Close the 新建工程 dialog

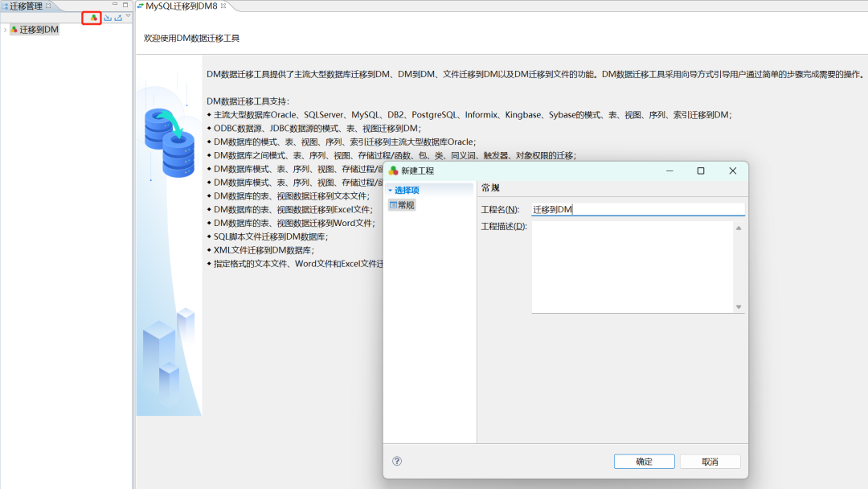click(x=733, y=171)
